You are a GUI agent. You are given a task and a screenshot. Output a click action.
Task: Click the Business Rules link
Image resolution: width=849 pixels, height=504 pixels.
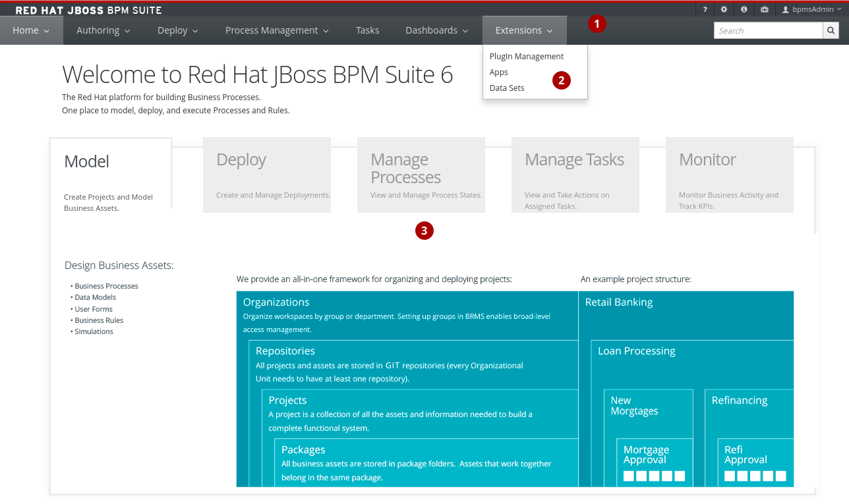99,320
